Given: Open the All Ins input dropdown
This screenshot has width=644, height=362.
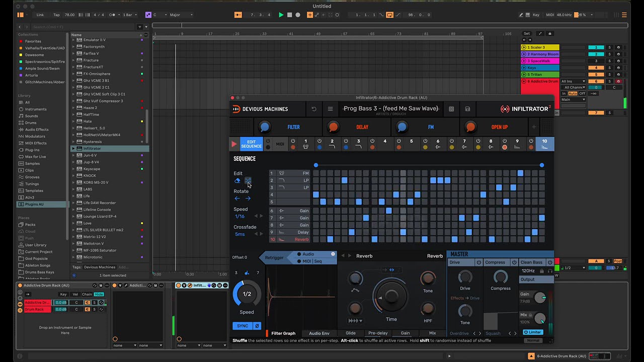Looking at the screenshot, I should (573, 81).
